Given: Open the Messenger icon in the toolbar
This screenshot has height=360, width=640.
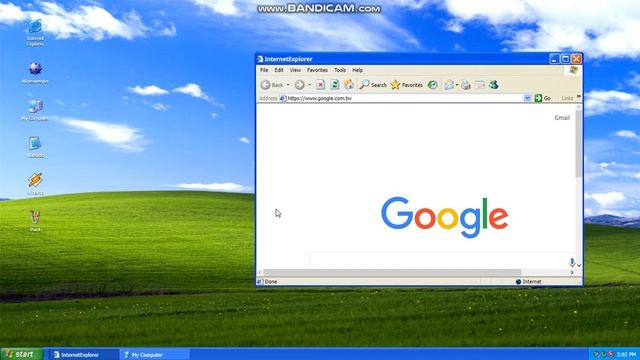Looking at the screenshot, I should pyautogui.click(x=494, y=85).
